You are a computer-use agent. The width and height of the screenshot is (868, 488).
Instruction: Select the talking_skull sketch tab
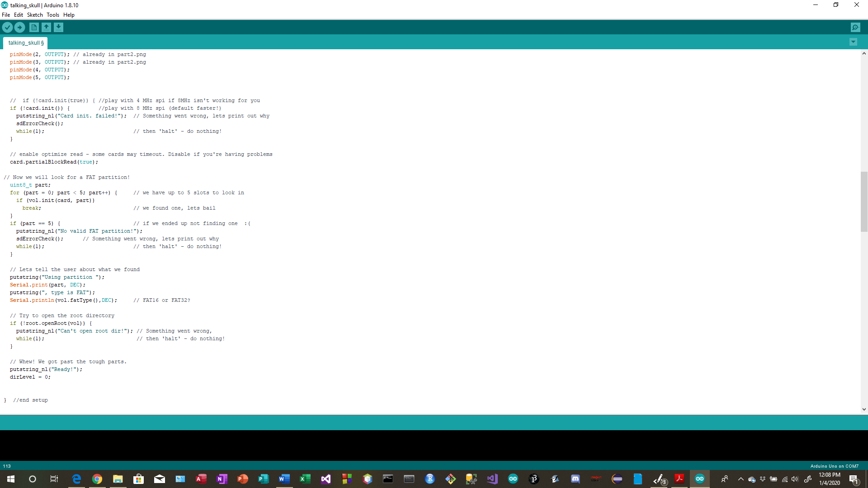(26, 43)
